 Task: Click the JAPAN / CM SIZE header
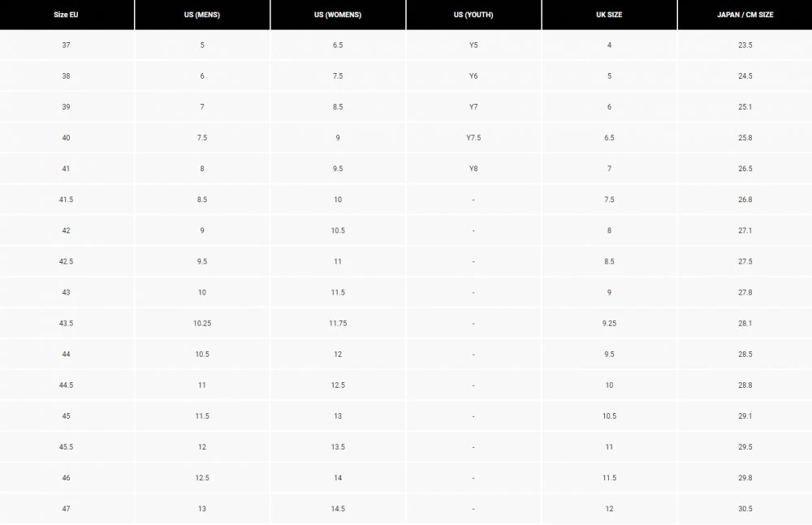pyautogui.click(x=745, y=15)
